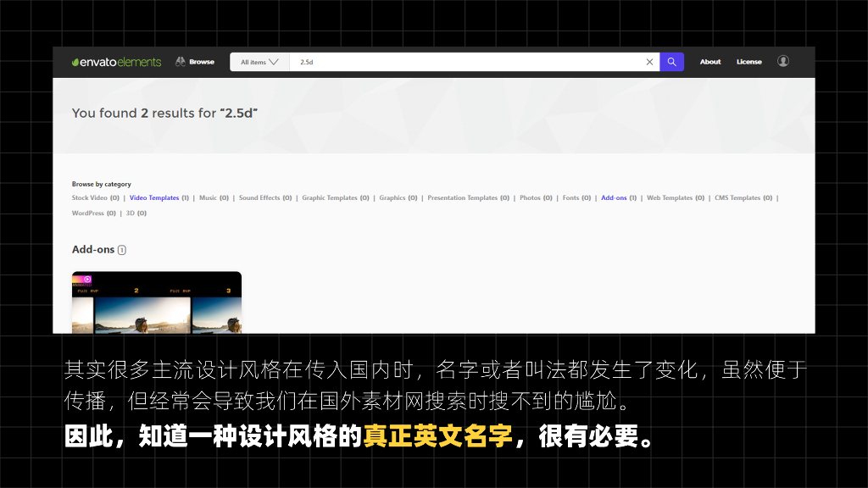Select the Fonts category filter
This screenshot has height=488, width=868.
pos(570,197)
